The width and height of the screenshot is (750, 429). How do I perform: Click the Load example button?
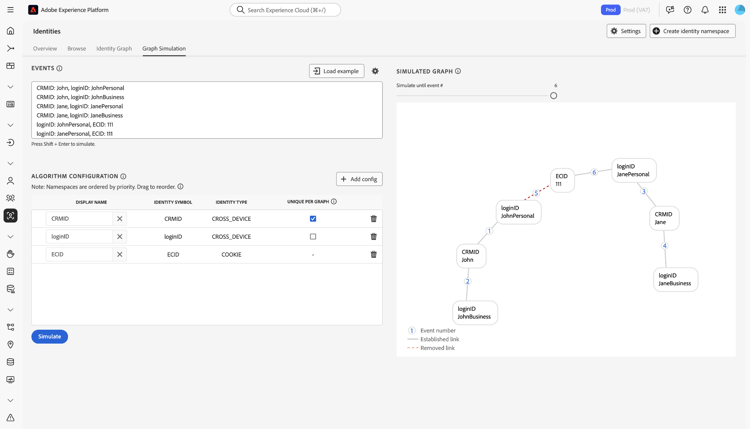[336, 71]
